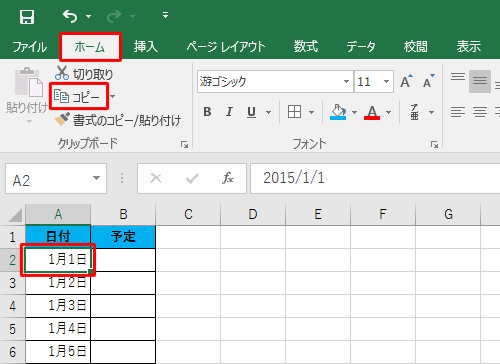Click the Save floppy disk icon
This screenshot has width=500, height=364.
(27, 16)
